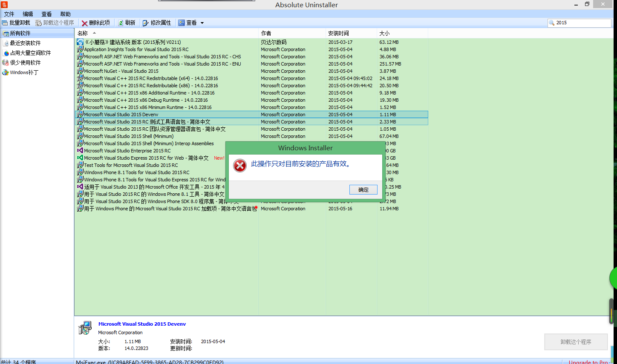This screenshot has width=617, height=364.
Task: Click the icon of 《小蘑菇》建站系统 row
Action: 80,42
